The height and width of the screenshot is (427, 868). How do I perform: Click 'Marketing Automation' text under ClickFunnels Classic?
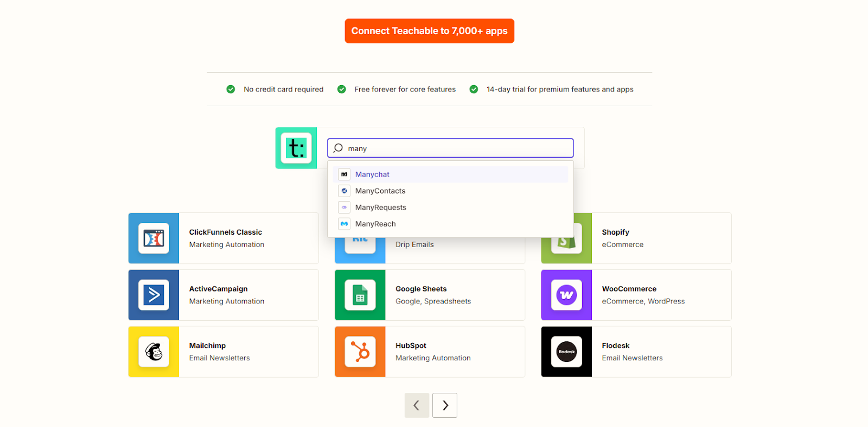point(226,244)
